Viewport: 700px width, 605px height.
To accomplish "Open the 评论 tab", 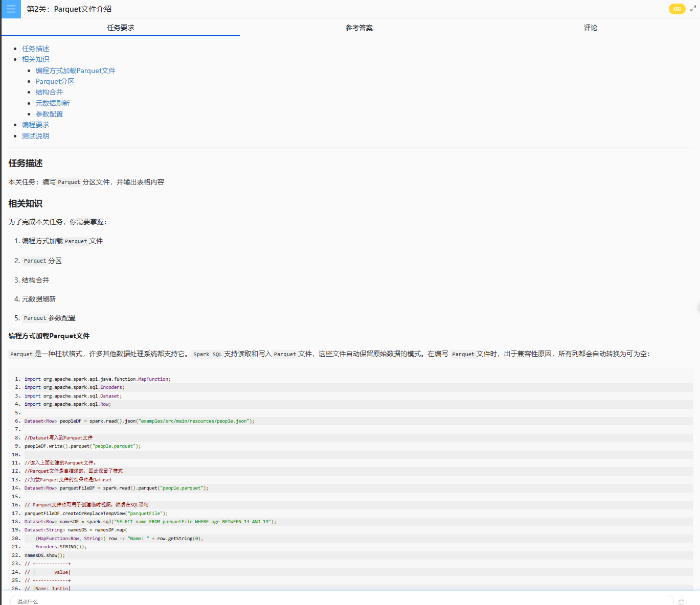I will pyautogui.click(x=590, y=28).
